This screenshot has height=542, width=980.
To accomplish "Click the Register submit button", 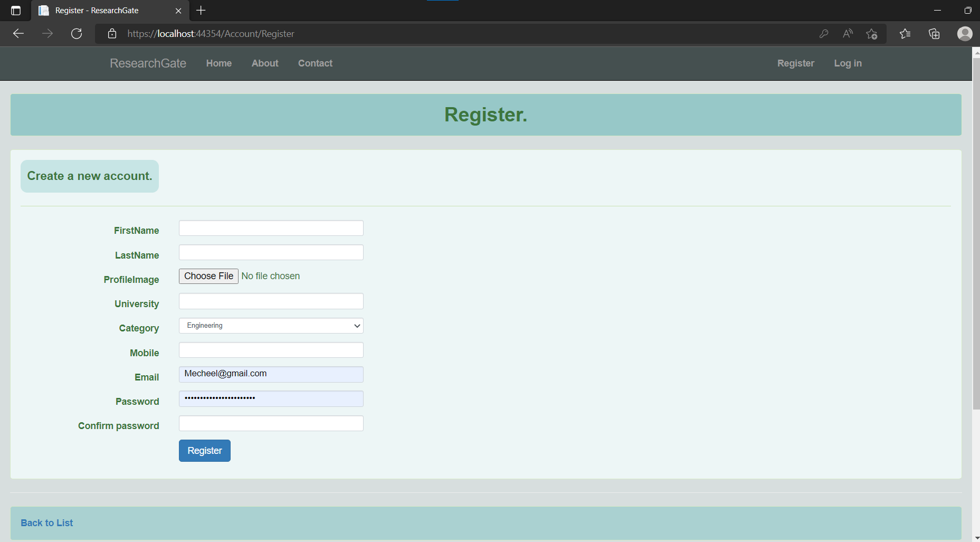I will click(204, 450).
